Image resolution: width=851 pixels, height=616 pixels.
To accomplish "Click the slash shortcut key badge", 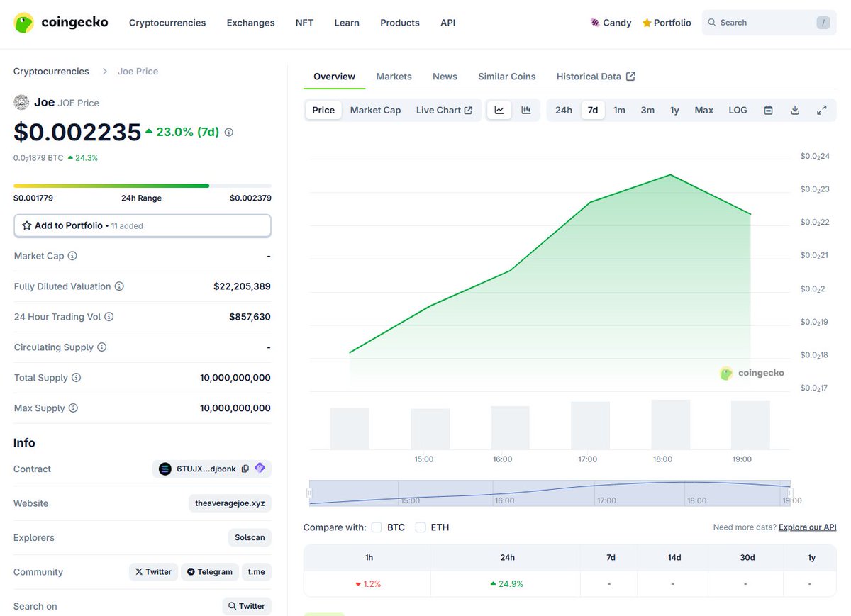I will (823, 23).
